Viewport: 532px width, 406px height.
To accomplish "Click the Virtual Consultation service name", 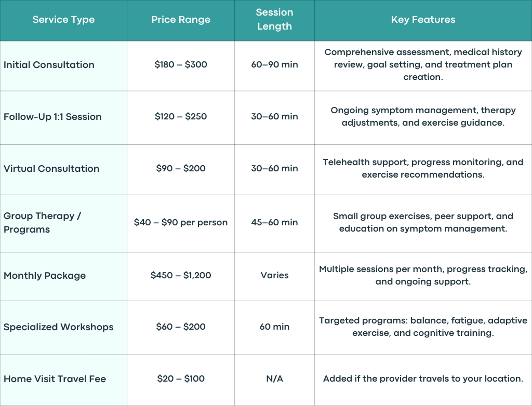I will 51,169.
